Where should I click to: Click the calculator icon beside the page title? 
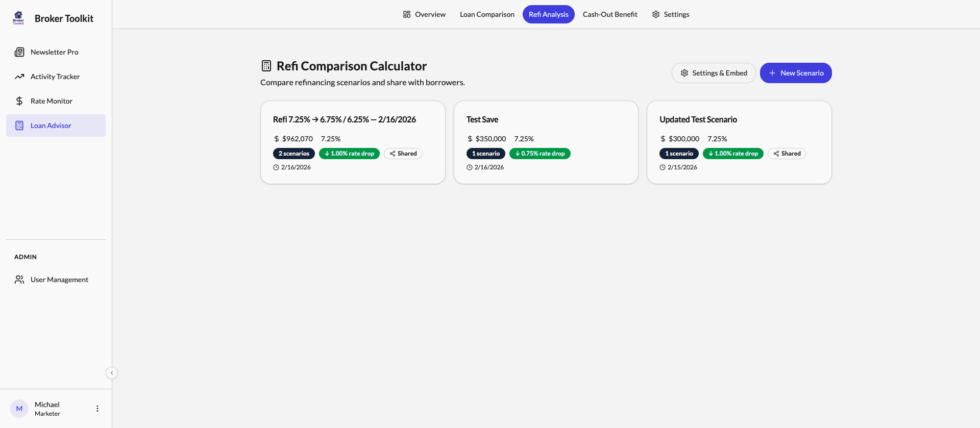click(x=266, y=66)
